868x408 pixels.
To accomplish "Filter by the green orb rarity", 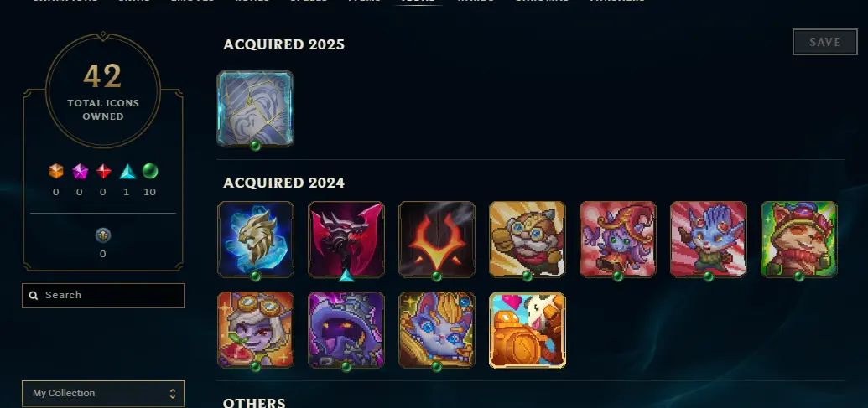I will pos(150,172).
